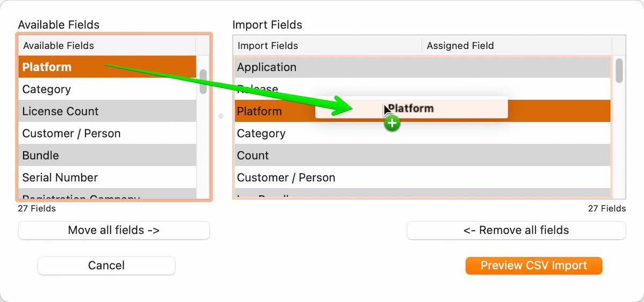
Task: Click the splitter dot between the lists
Action: click(x=221, y=116)
